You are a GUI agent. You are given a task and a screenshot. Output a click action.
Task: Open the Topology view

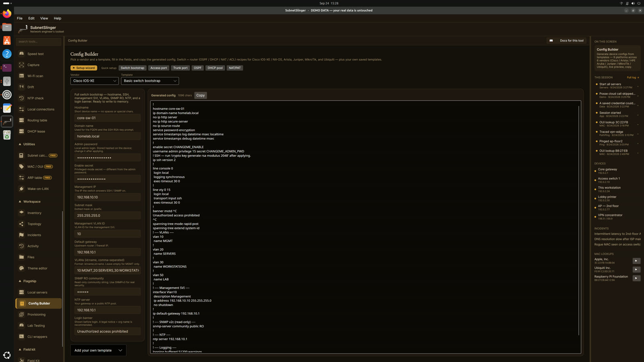click(39, 224)
